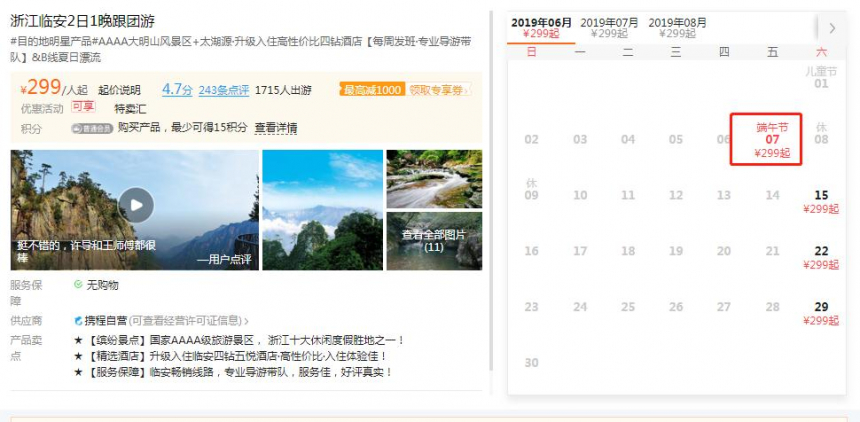The height and width of the screenshot is (422, 860).
Task: Click the green 无购物 check icon
Action: tap(78, 284)
